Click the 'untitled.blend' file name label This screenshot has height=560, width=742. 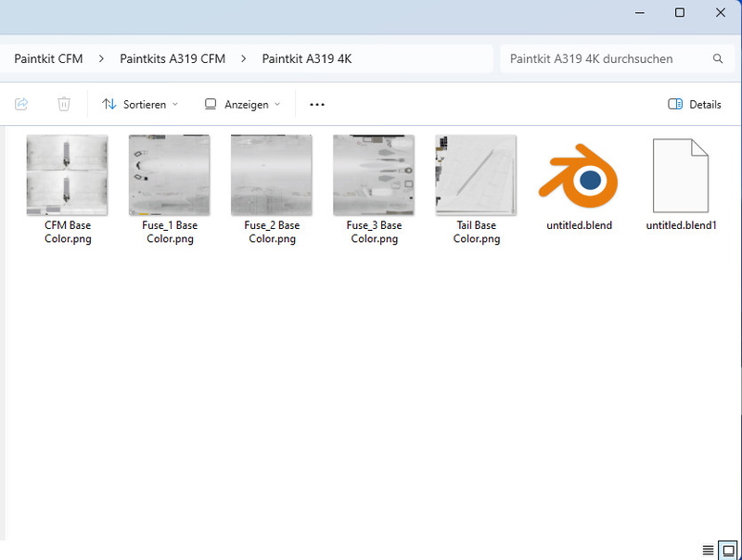click(579, 225)
